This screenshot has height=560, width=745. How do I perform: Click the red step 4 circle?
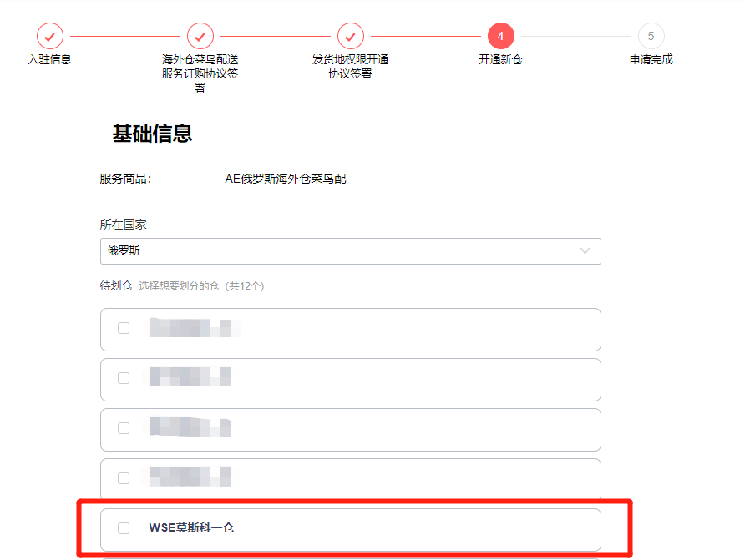[x=500, y=36]
